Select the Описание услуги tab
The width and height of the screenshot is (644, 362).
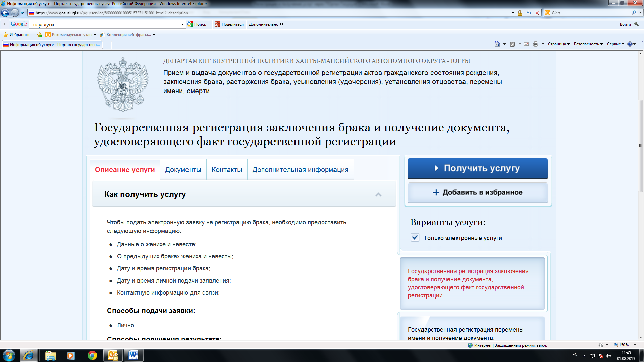pos(125,170)
